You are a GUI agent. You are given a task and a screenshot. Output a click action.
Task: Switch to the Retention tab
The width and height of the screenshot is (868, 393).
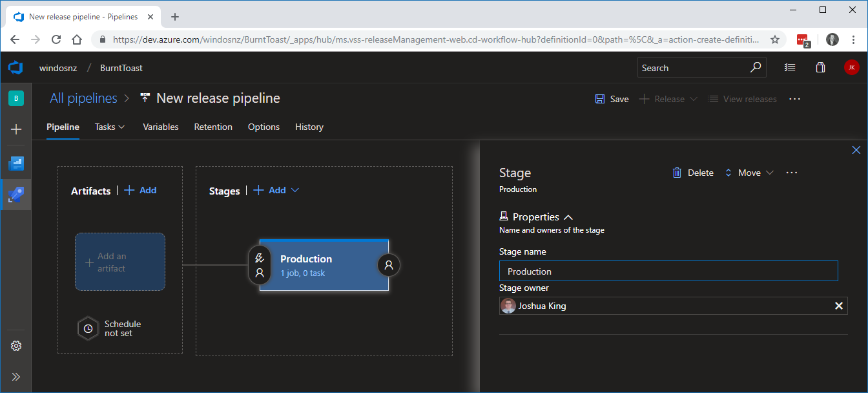[213, 127]
